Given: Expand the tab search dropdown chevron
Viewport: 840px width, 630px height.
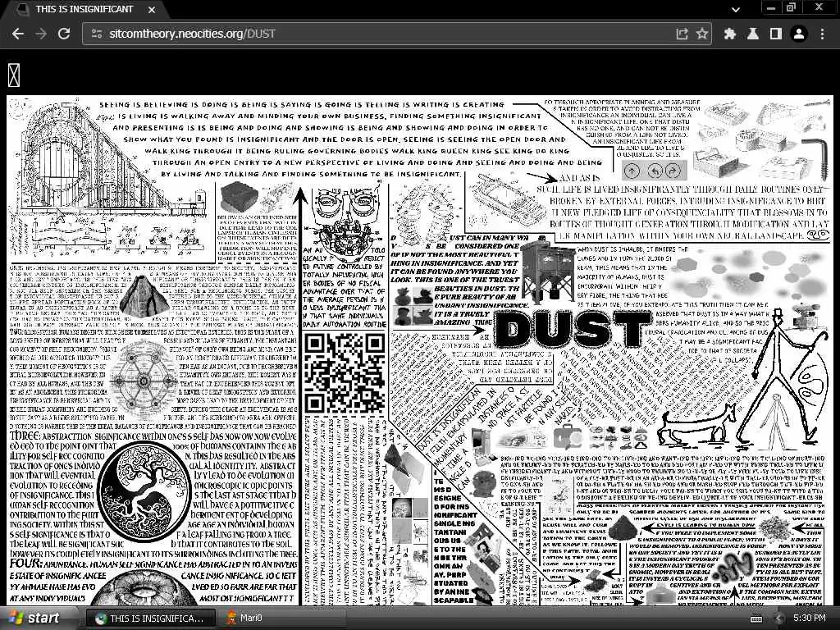Looking at the screenshot, I should [736, 9].
